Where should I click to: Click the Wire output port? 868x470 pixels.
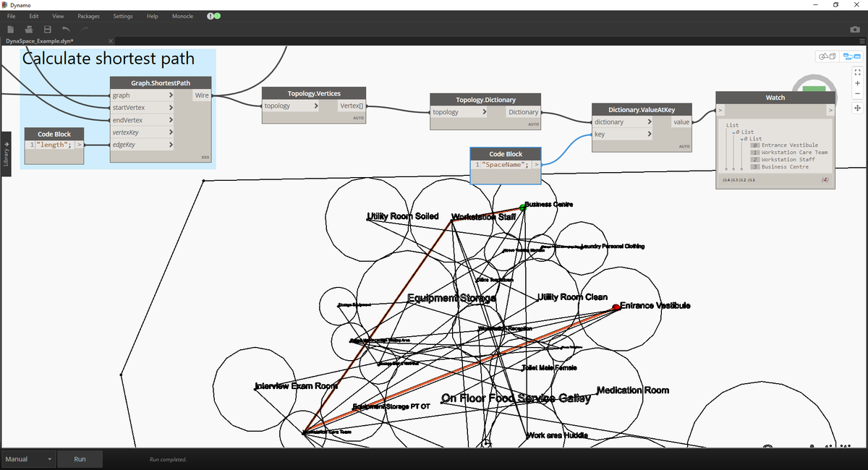point(202,95)
